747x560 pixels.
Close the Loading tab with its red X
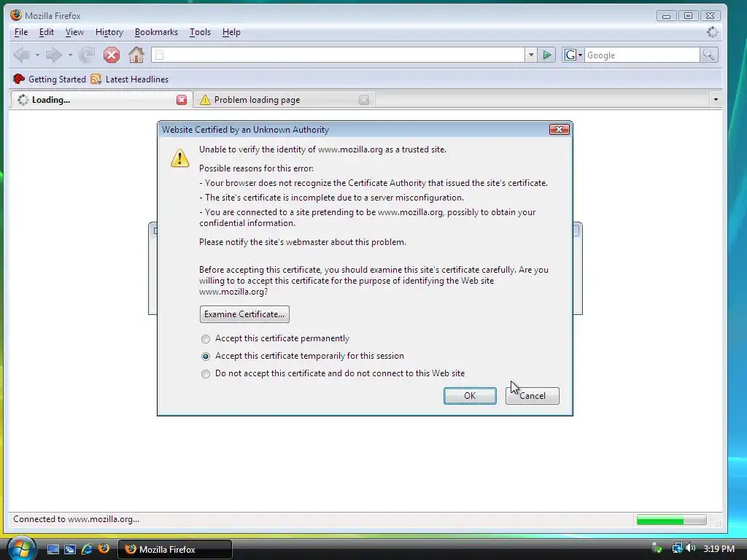click(182, 99)
